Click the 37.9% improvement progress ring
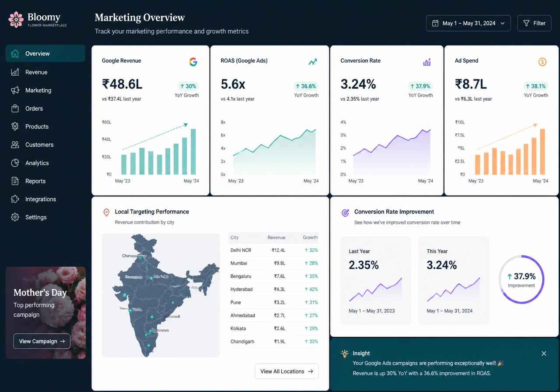Screen dimensions: 560x392 coord(521,279)
